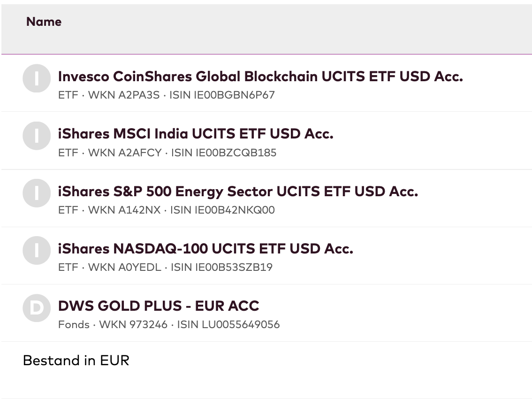The height and width of the screenshot is (399, 532).
Task: Click the ISIN IE00BZCQB185 text
Action: (224, 153)
